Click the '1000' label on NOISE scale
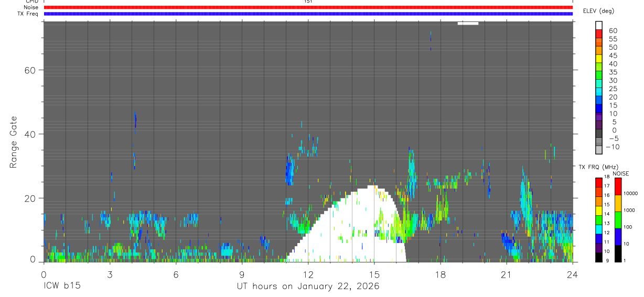 coord(630,210)
